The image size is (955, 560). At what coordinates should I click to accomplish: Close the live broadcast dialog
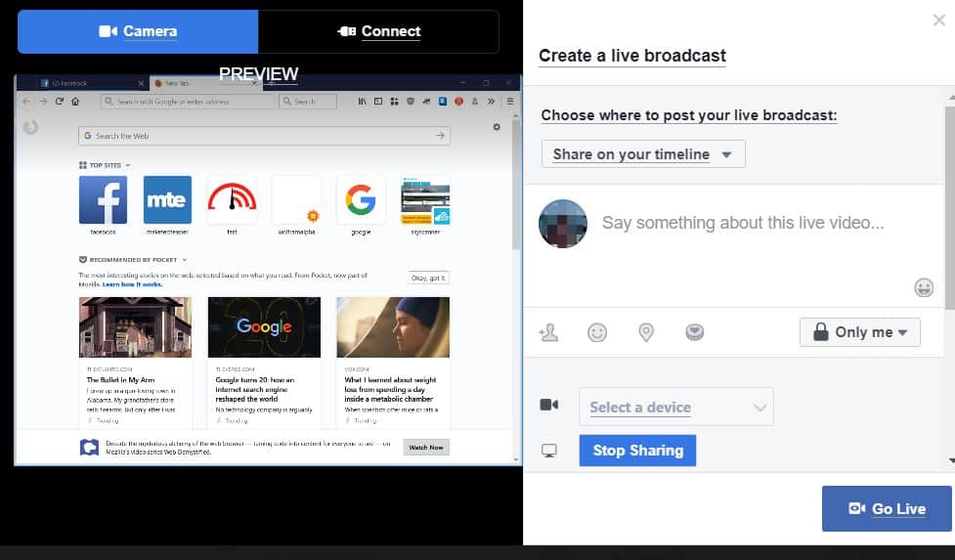[x=938, y=21]
